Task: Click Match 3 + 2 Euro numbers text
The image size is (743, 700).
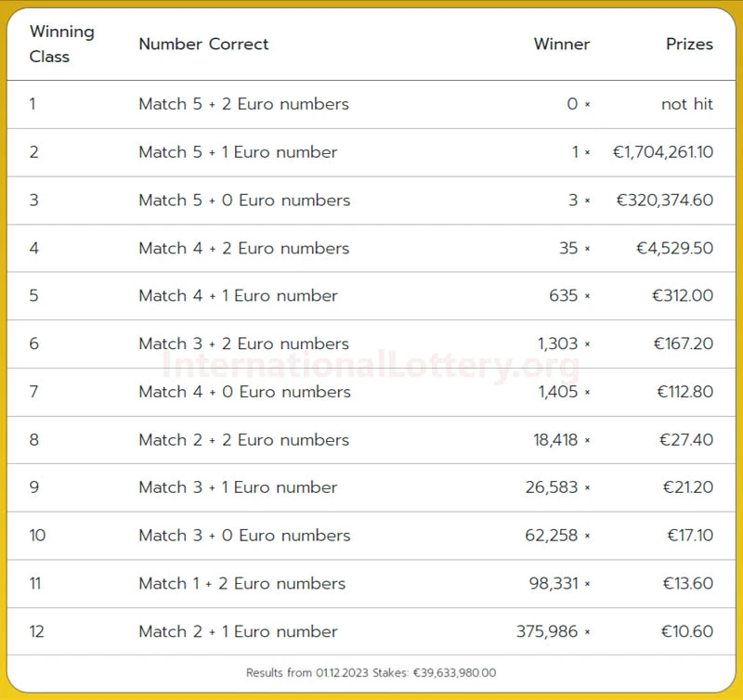Action: click(x=243, y=344)
